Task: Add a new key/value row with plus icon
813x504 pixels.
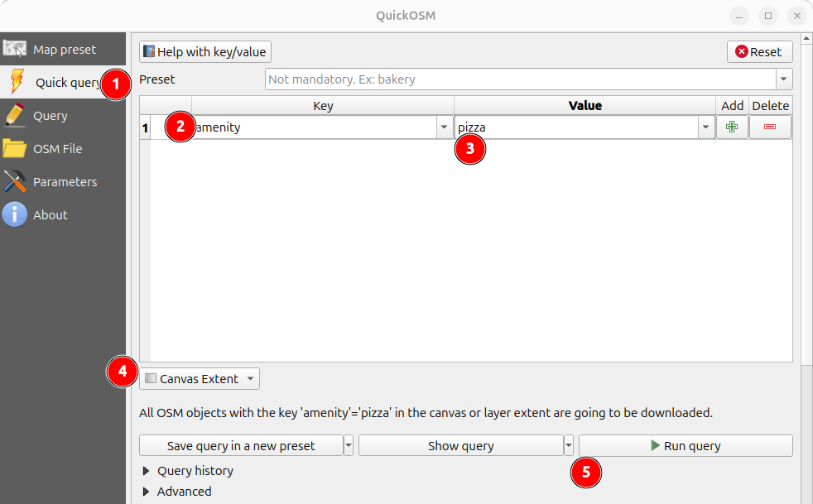Action: point(732,127)
